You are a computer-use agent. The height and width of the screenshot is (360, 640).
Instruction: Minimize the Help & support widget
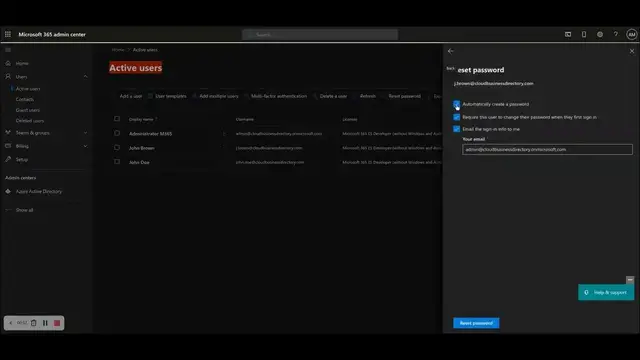[630, 280]
